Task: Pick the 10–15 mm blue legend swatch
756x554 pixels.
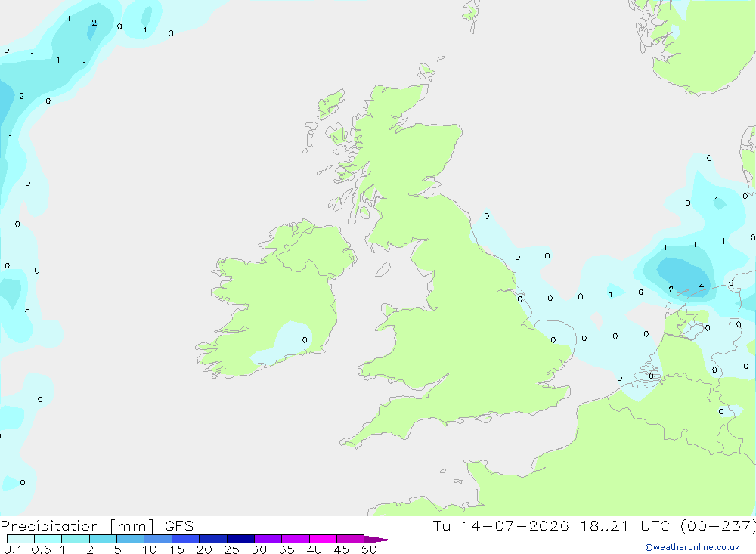Action: (158, 539)
